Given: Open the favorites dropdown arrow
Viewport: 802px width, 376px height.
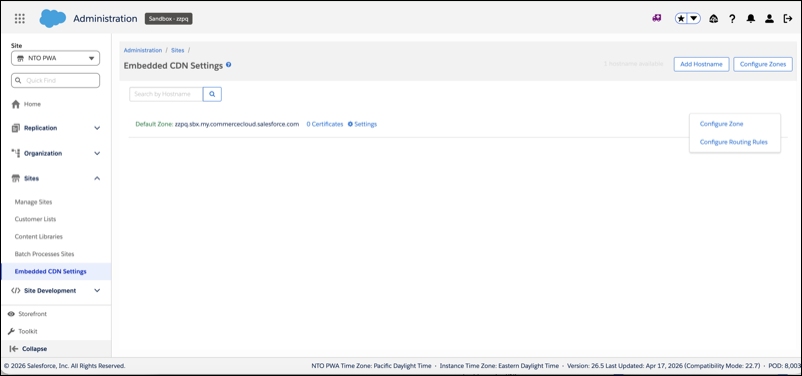Looking at the screenshot, I should (694, 18).
